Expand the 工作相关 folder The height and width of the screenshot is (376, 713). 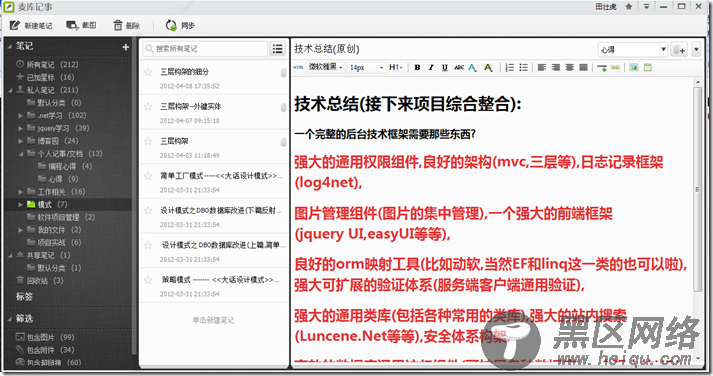pos(20,192)
